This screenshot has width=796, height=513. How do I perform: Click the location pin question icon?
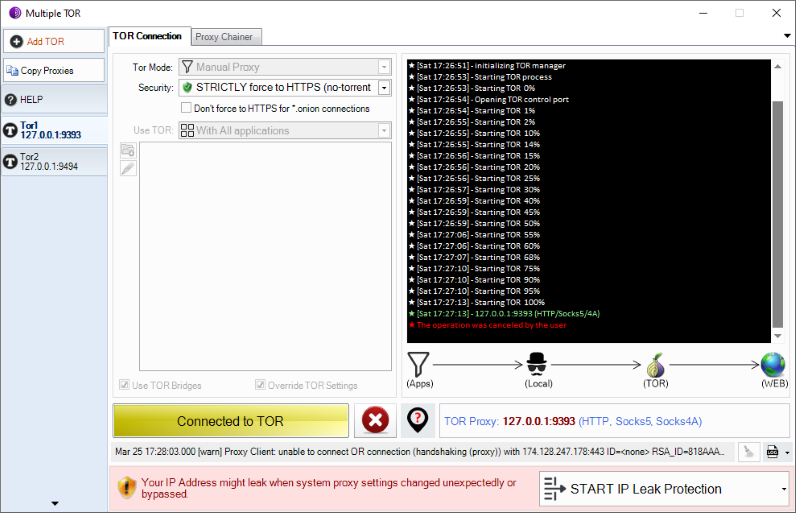(417, 421)
